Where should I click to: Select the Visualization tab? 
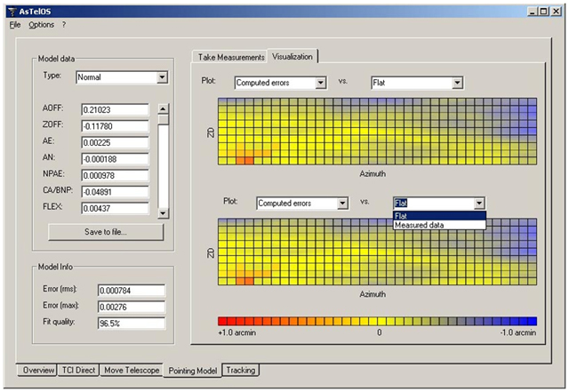point(293,56)
